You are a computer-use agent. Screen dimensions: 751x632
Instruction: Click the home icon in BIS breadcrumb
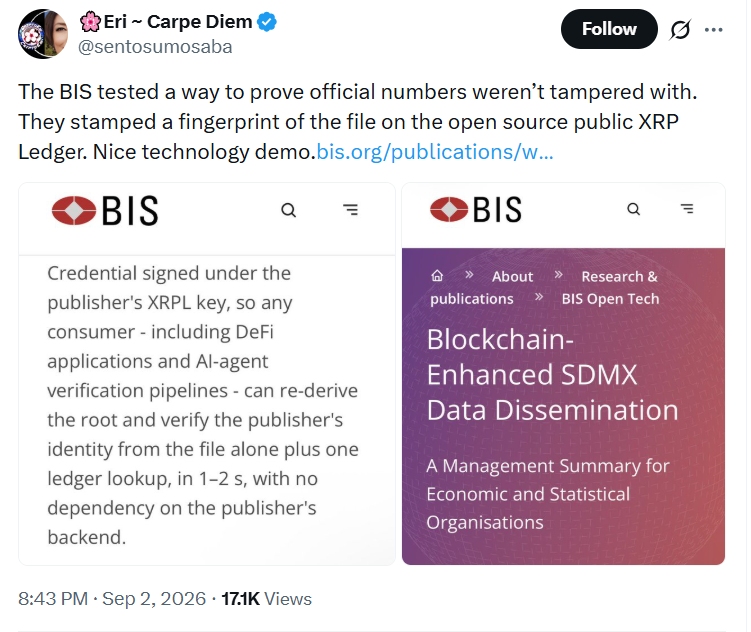437,275
